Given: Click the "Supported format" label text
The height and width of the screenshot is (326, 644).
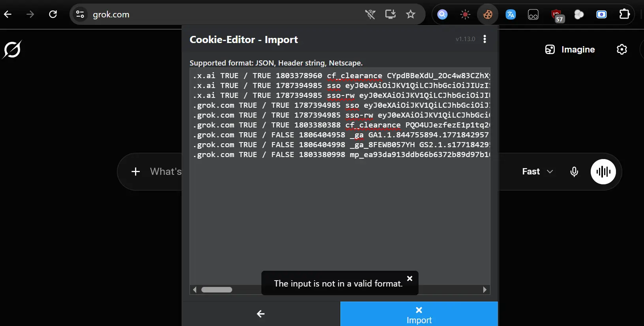Looking at the screenshot, I should (276, 63).
